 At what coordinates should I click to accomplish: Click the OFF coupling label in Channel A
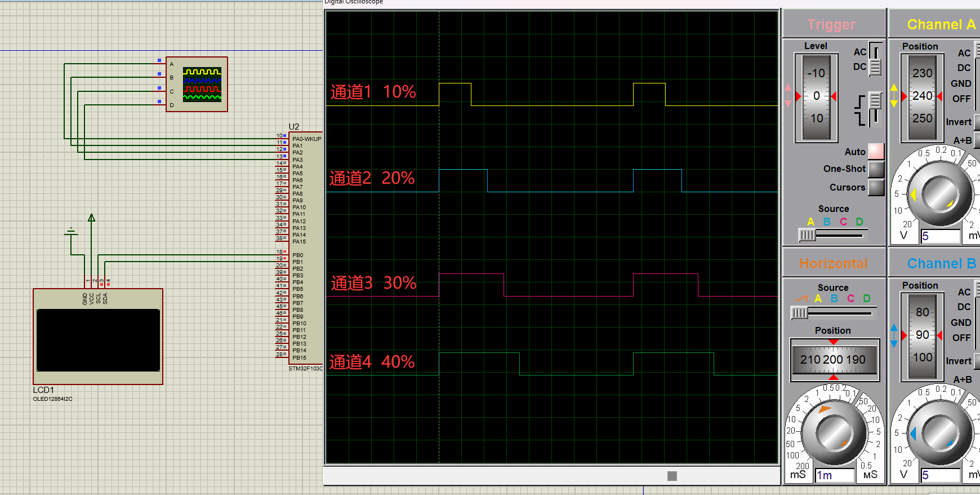961,99
